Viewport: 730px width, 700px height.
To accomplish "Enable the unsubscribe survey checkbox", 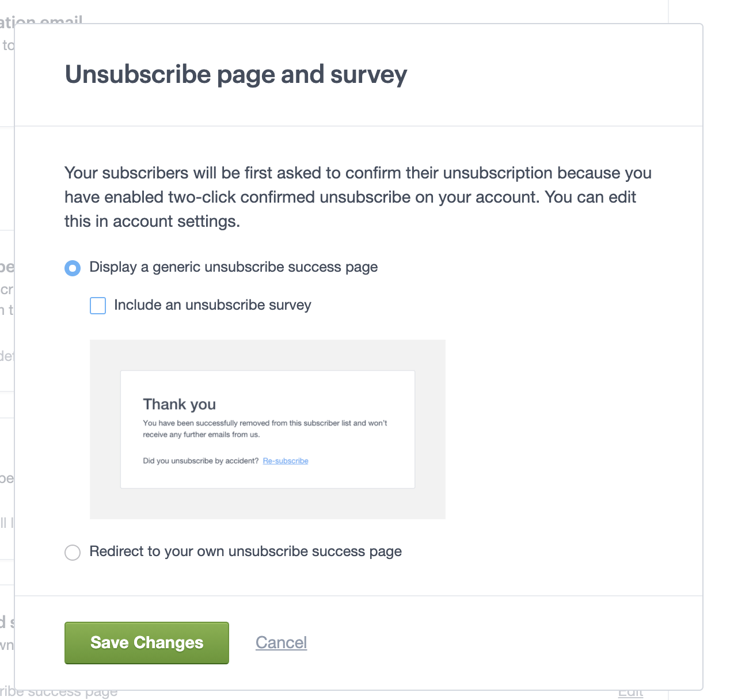I will click(98, 306).
